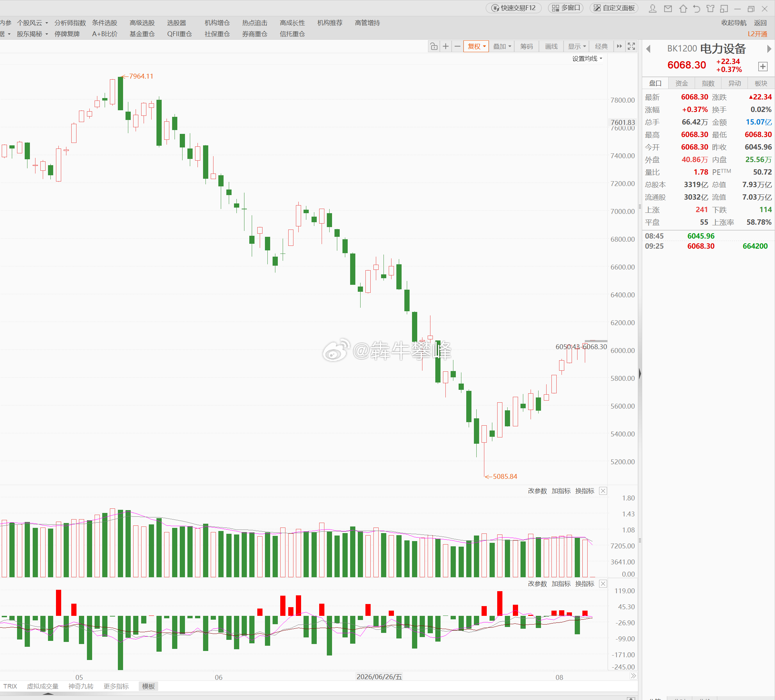Toggle the 筹码 chip distribution view

(527, 47)
